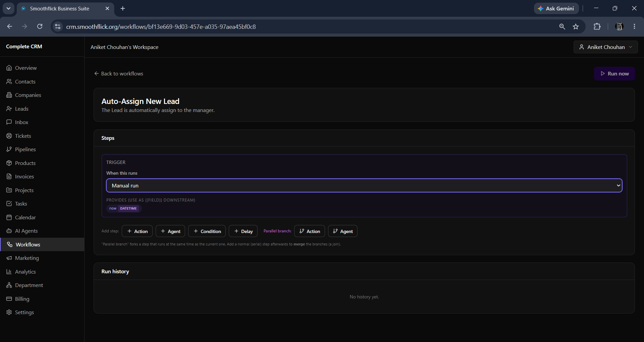644x342 pixels.
Task: Return via Back to workflows link
Action: tap(119, 73)
